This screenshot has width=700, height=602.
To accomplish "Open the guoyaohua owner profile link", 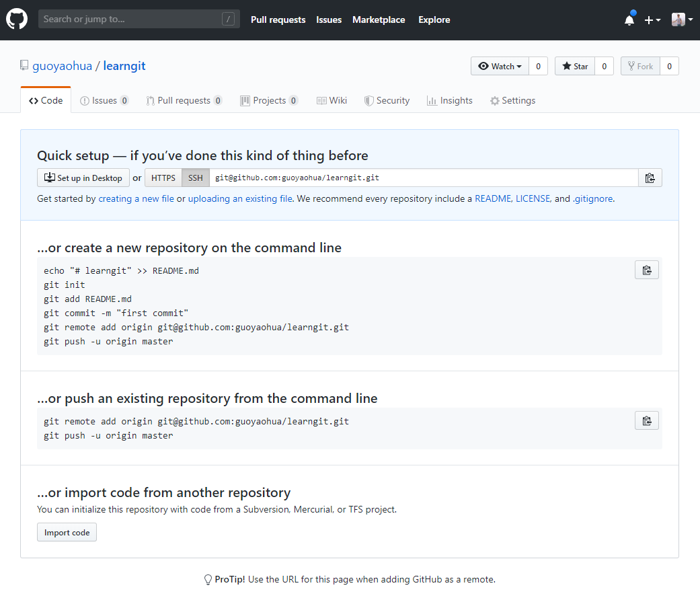I will click(x=63, y=66).
